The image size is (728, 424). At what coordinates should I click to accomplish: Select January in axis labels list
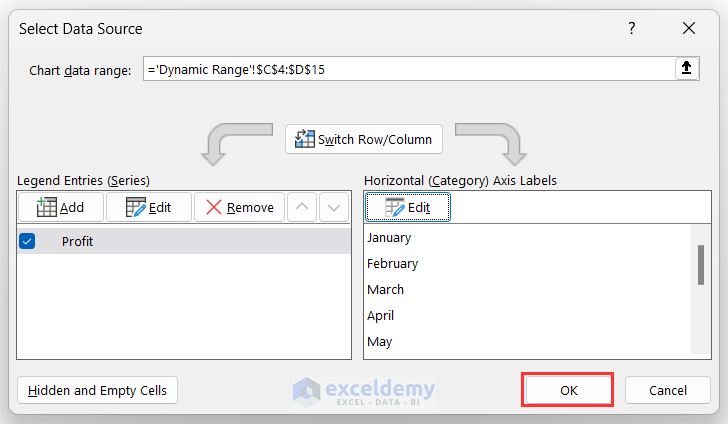point(389,237)
